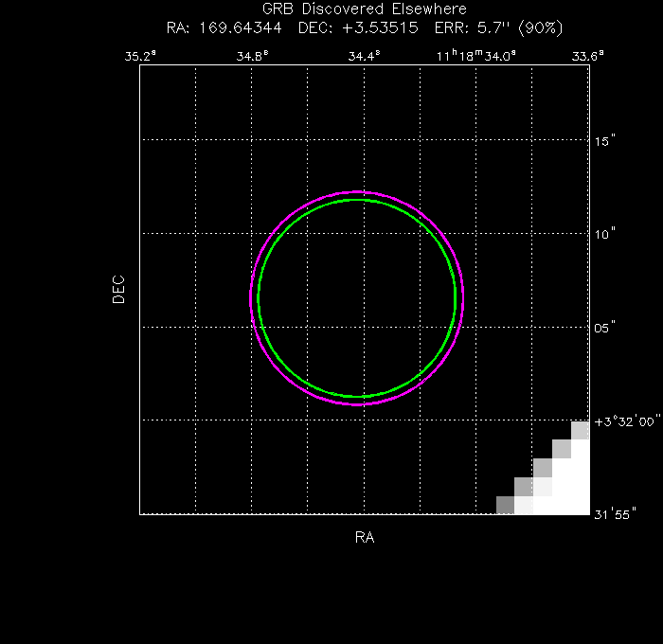
Task: Click the +3°32'00" declination label
Action: pyautogui.click(x=627, y=421)
